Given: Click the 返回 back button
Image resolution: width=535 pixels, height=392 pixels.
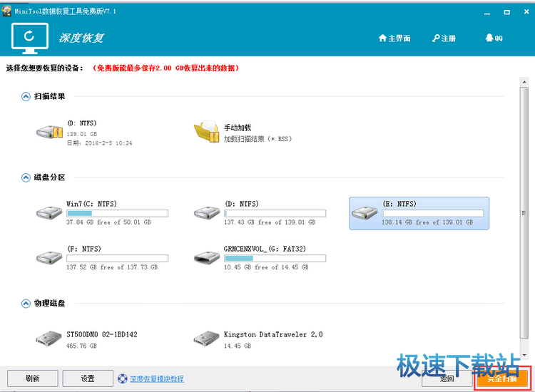Looking at the screenshot, I should (447, 378).
